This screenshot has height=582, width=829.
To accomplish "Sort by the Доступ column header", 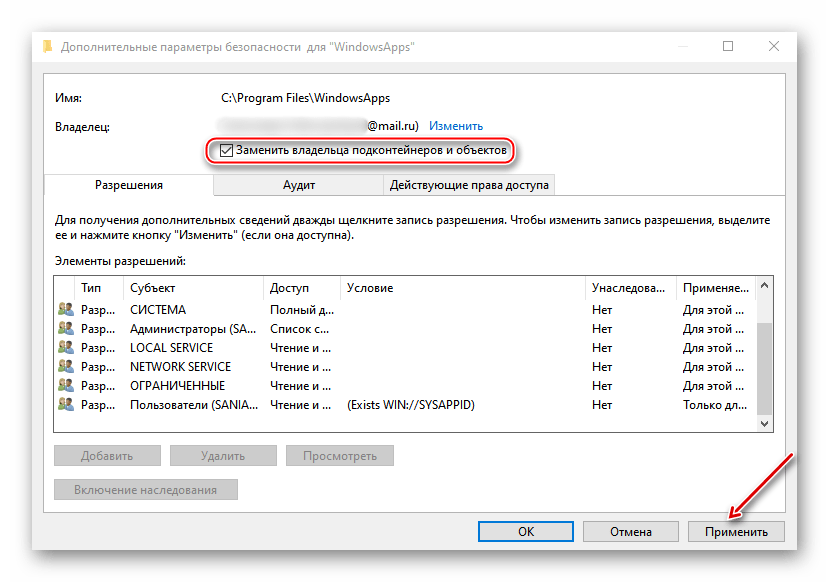I will (x=289, y=288).
